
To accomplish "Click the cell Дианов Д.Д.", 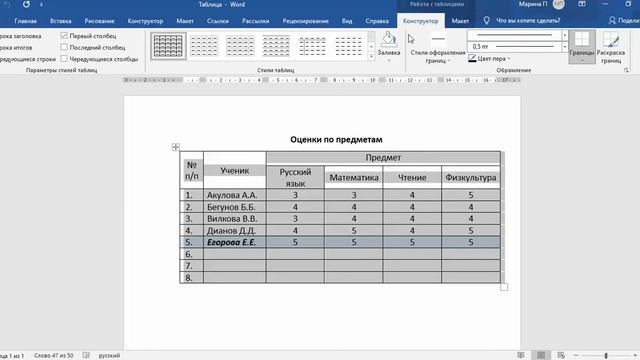I will pyautogui.click(x=235, y=231).
